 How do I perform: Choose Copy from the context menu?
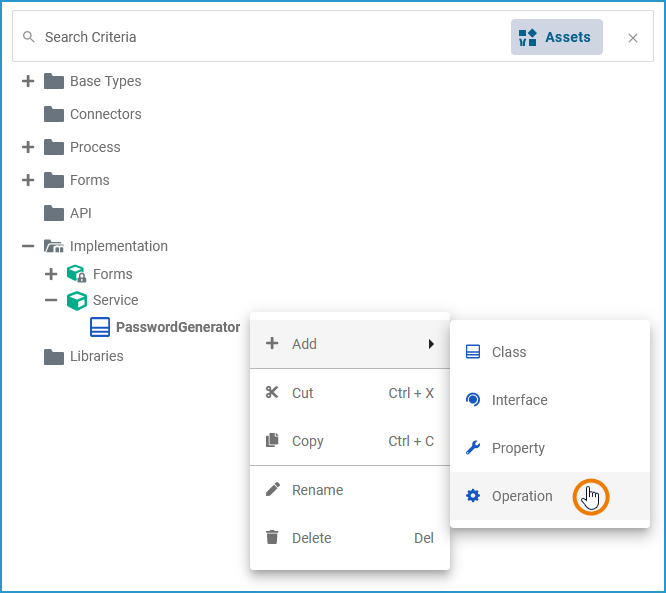tap(350, 441)
